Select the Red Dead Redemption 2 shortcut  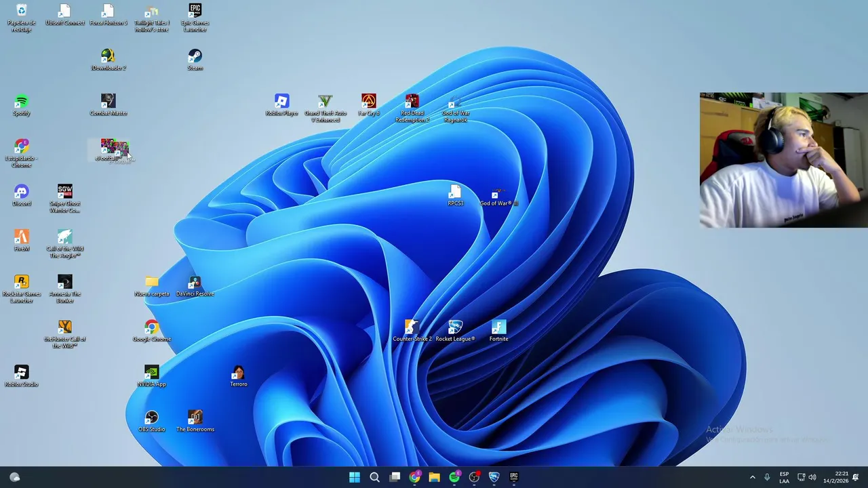click(412, 108)
